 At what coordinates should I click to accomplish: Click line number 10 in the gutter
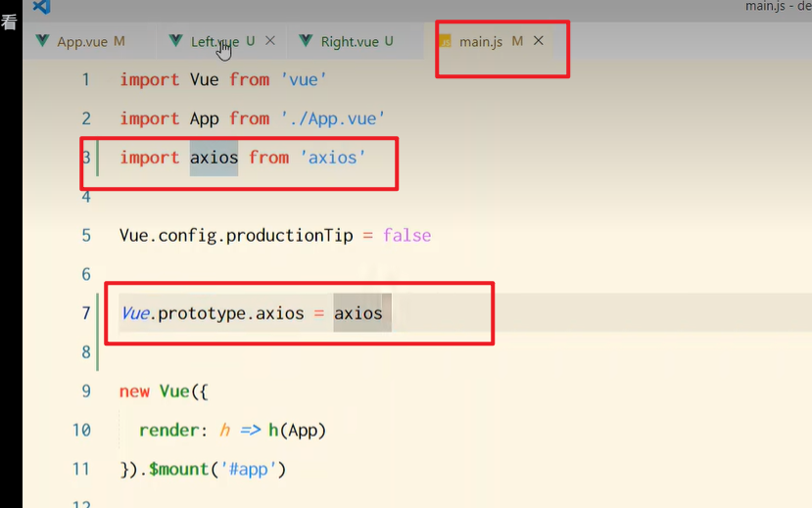click(81, 431)
